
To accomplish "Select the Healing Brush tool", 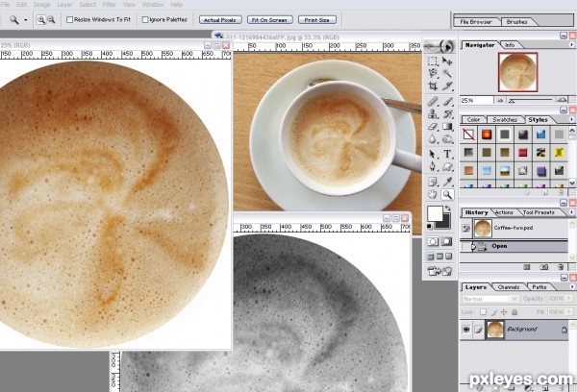I will [x=433, y=101].
